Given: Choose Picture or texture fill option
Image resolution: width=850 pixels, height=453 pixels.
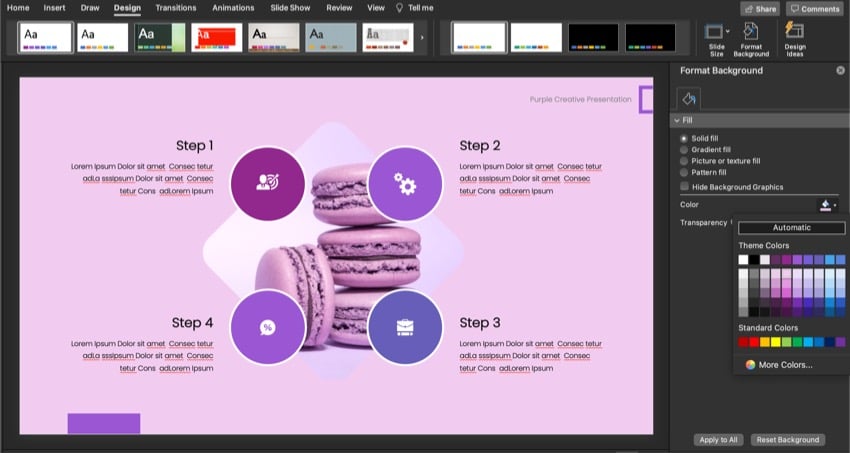Looking at the screenshot, I should coord(684,161).
